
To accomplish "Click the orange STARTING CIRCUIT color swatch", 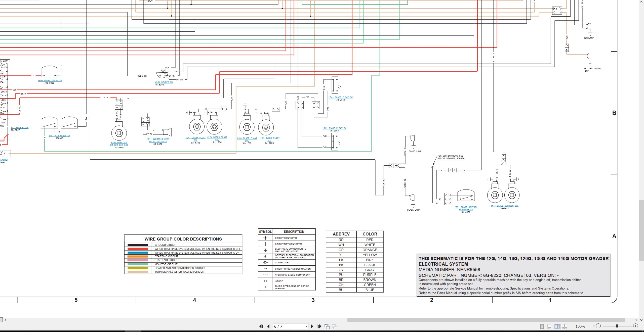I will point(138,256).
